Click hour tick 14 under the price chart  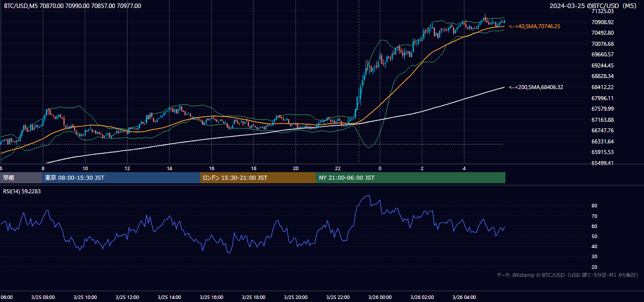(169, 168)
